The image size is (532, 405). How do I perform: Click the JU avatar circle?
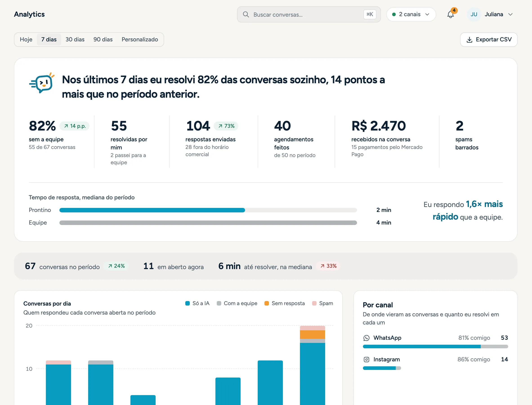(x=474, y=14)
